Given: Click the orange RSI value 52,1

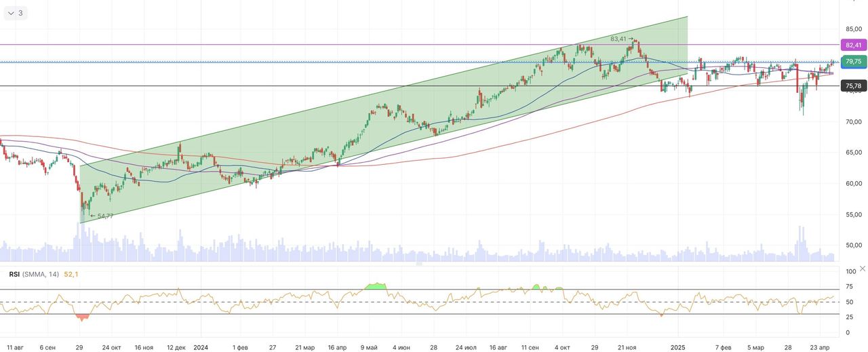Looking at the screenshot, I should 72,275.
